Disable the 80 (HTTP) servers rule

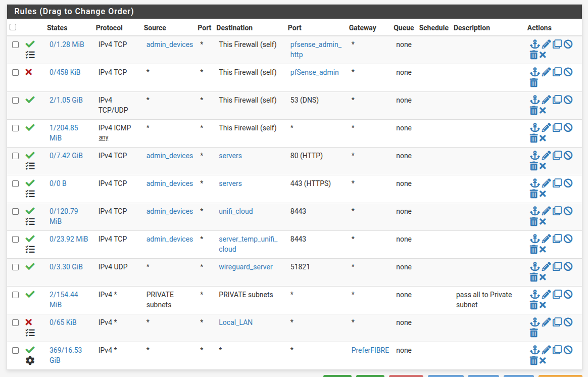pos(568,156)
